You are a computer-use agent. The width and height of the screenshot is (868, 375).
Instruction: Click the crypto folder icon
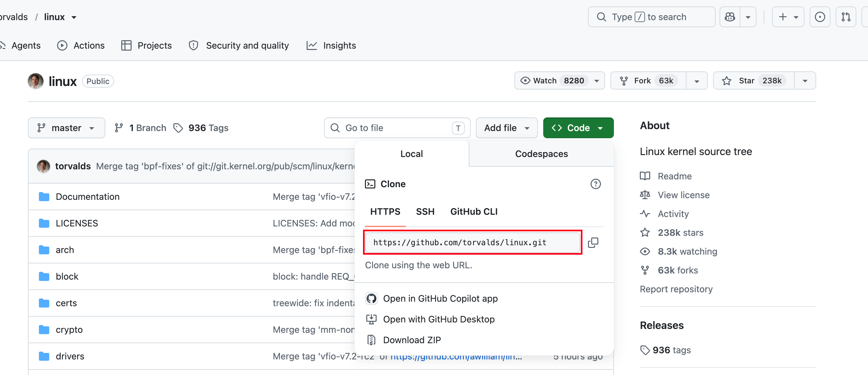click(44, 330)
